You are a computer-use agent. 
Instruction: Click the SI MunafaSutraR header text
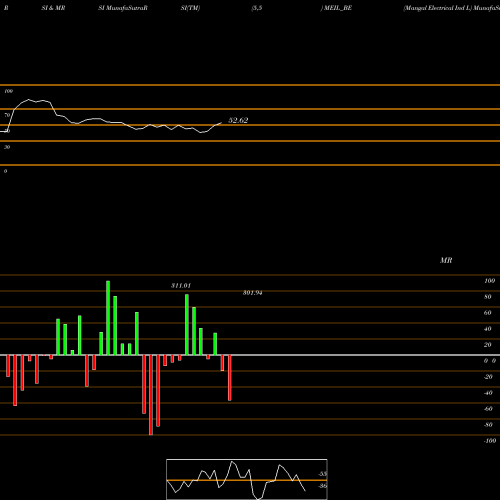pos(123,8)
